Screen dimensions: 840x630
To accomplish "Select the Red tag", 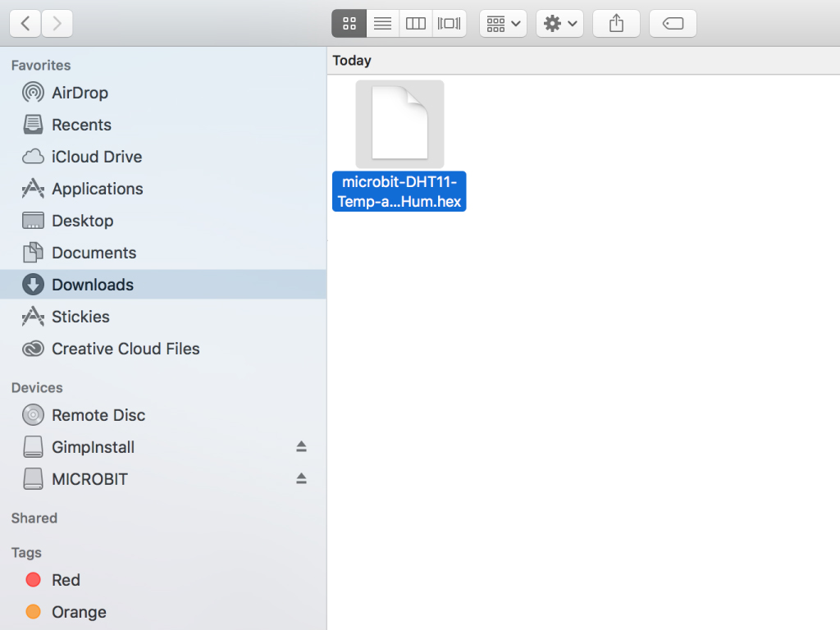I will click(x=163, y=580).
